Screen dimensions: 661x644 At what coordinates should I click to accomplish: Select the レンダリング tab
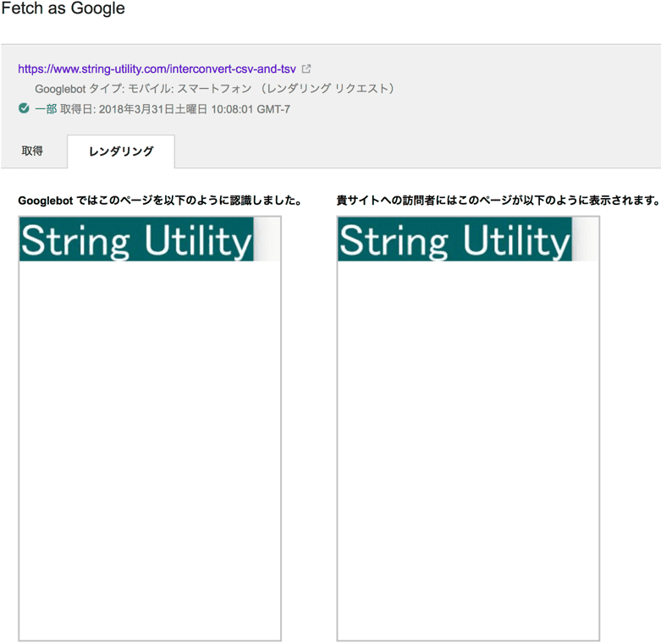(x=121, y=151)
